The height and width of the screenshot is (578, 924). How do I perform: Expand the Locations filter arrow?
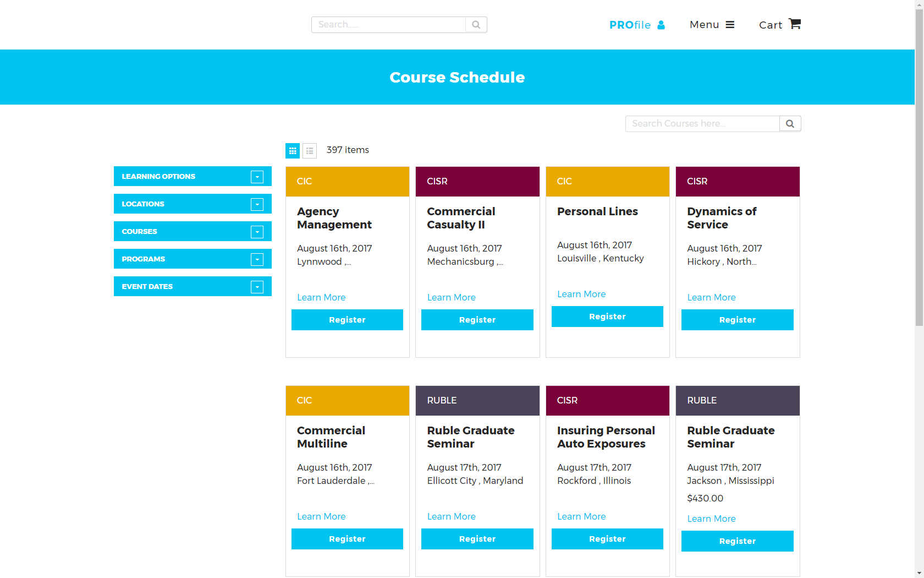point(257,204)
